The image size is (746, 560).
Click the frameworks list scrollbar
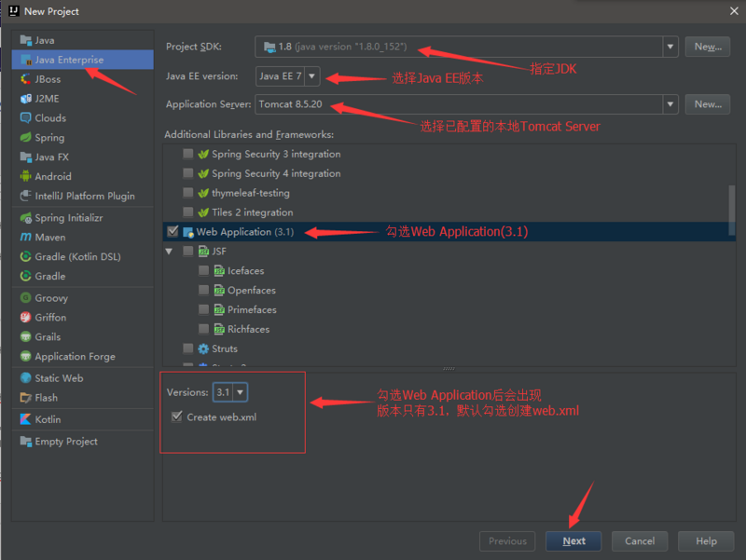[732, 210]
